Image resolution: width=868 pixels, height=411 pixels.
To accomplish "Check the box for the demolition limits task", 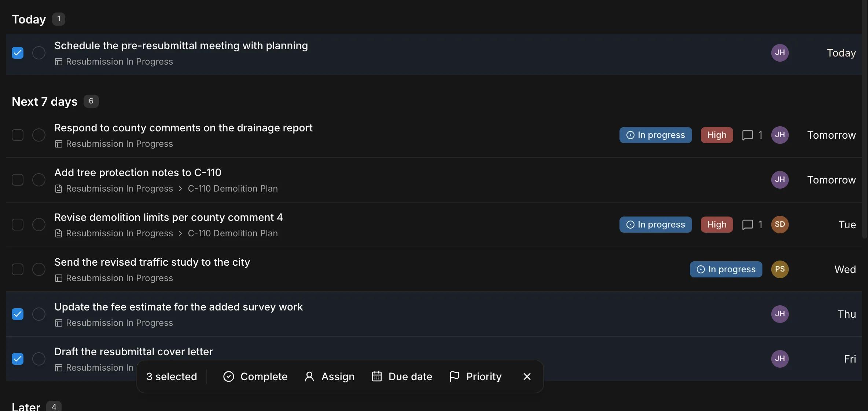I will tap(18, 225).
